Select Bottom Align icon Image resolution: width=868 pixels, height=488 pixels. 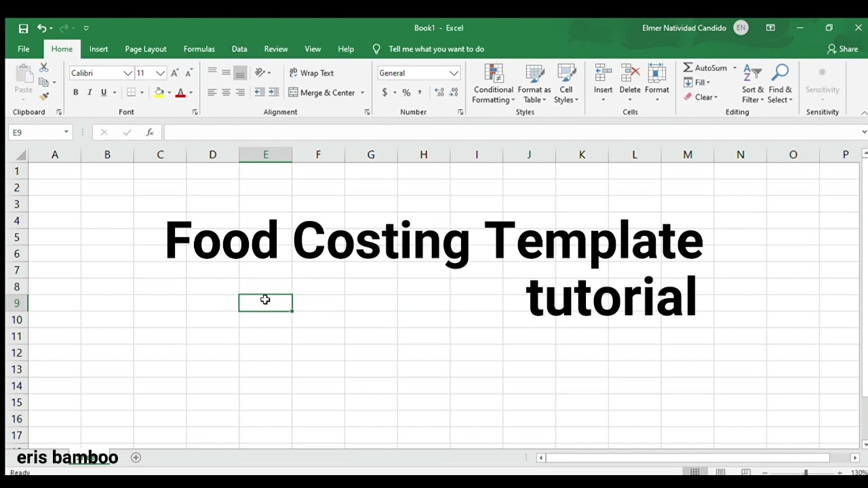[240, 73]
